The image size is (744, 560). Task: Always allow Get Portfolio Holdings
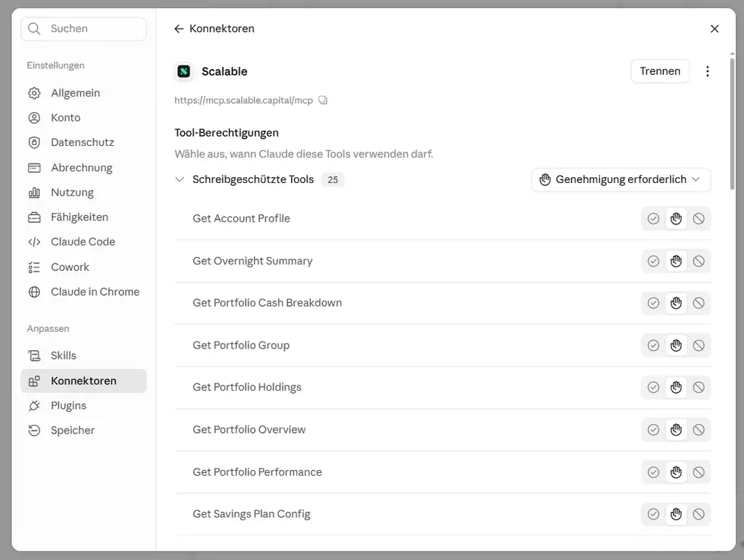tap(653, 387)
